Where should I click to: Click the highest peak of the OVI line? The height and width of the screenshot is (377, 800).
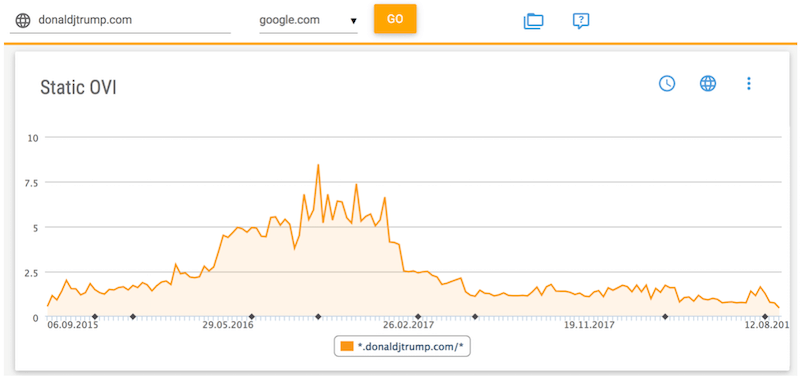click(318, 165)
